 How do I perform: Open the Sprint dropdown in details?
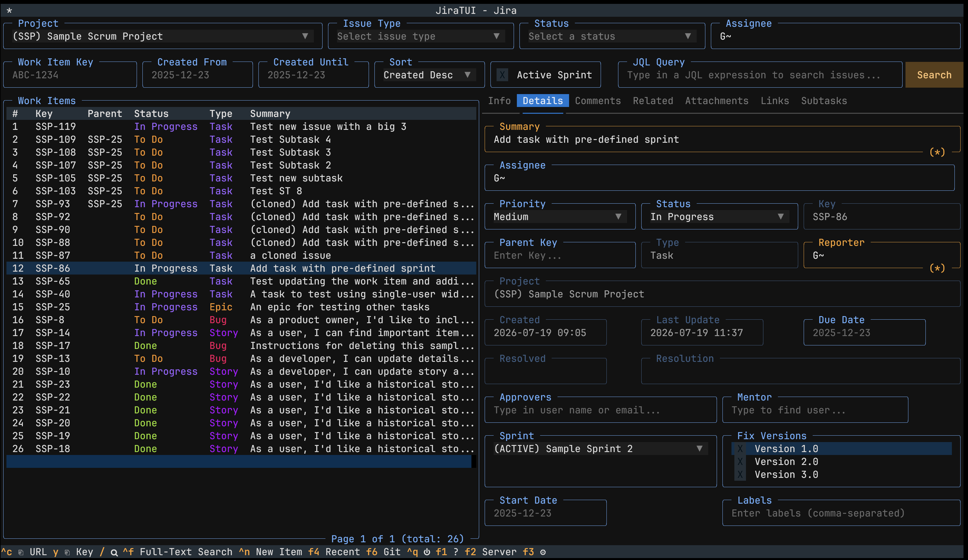tap(600, 449)
